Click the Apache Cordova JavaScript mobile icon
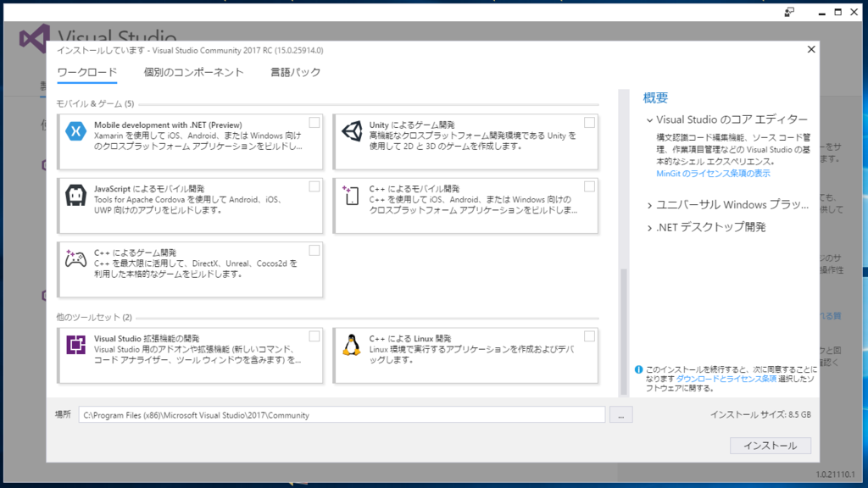The height and width of the screenshot is (488, 868). [75, 196]
